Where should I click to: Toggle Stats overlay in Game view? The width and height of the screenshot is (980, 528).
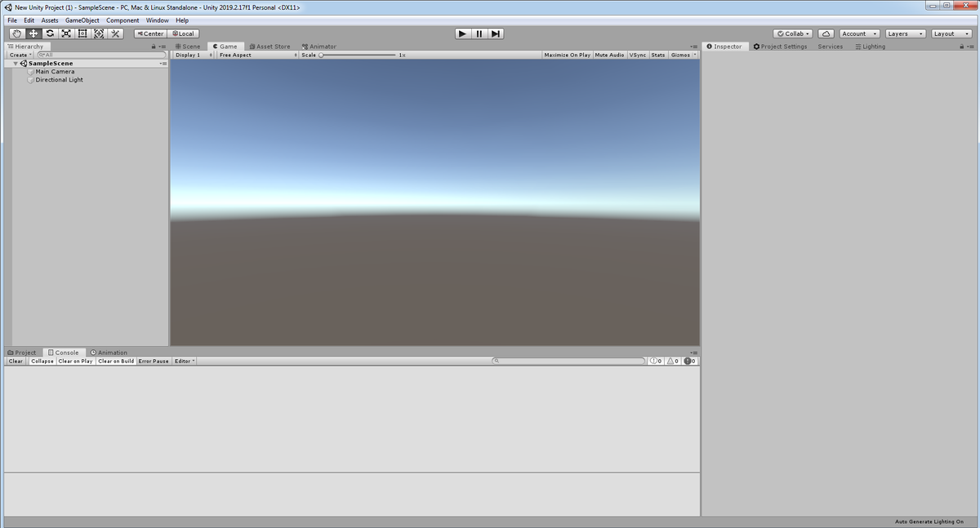click(x=658, y=55)
